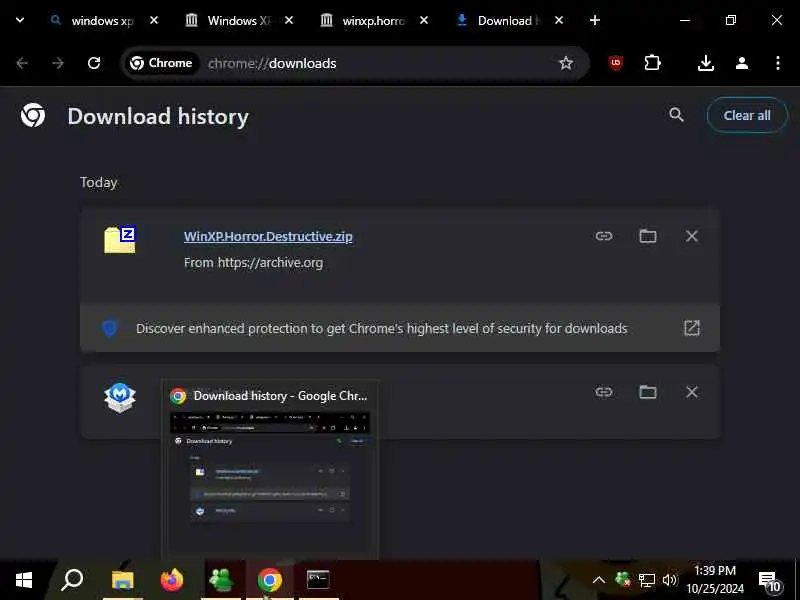Close the 'Windows XP' archive tab
Image resolution: width=800 pixels, height=600 pixels.
pos(289,20)
